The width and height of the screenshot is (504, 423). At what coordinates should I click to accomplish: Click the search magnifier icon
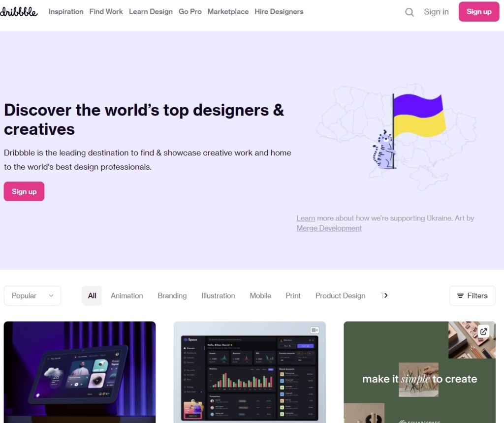(x=409, y=12)
